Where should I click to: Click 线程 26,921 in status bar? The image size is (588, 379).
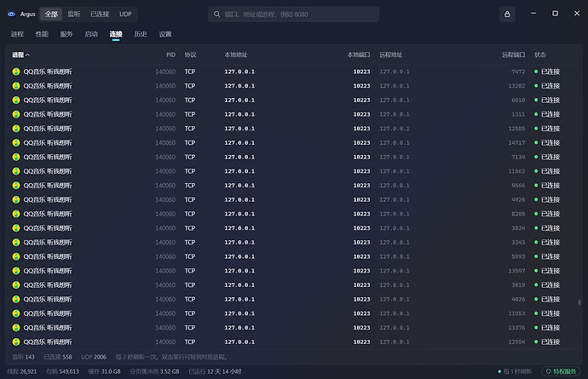coord(22,371)
